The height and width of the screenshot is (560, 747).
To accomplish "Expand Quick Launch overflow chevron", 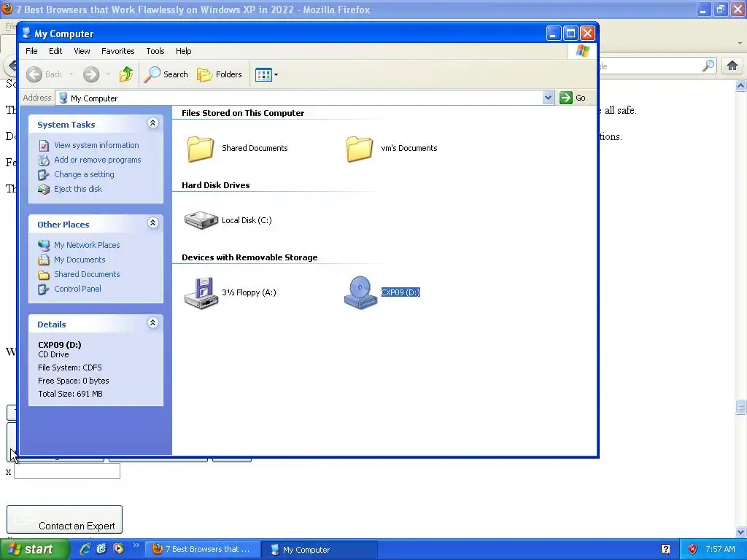I will pos(136,545).
